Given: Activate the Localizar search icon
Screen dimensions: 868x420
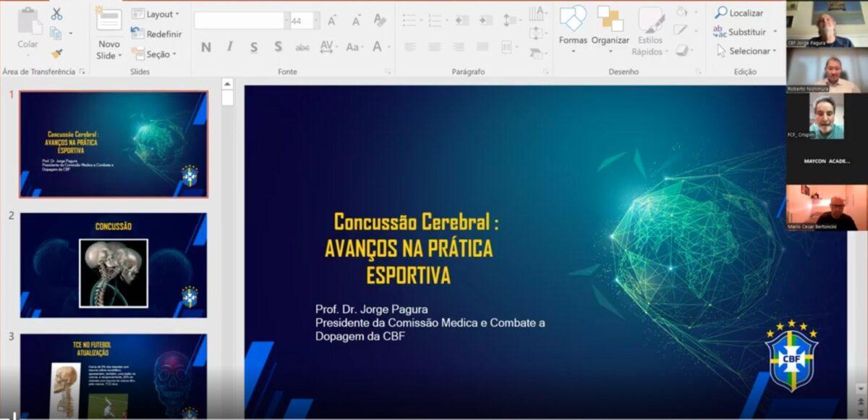Looking at the screenshot, I should [740, 12].
